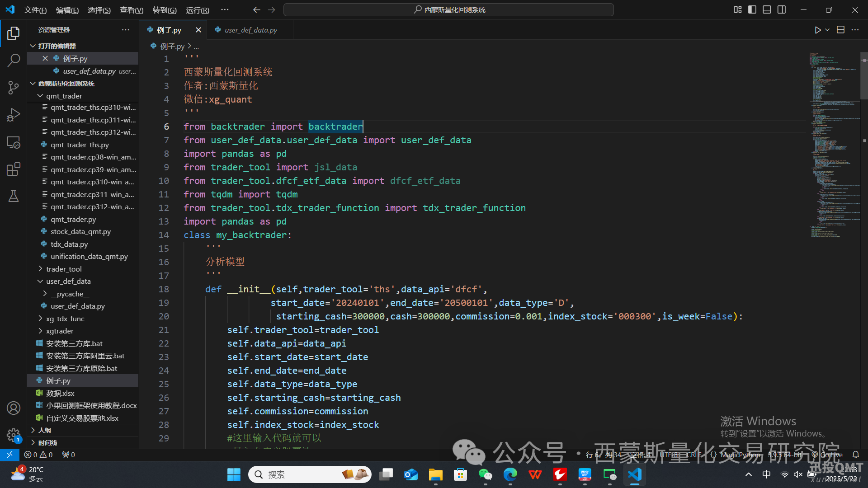Open the Extensions view
The image size is (868, 488).
(14, 169)
